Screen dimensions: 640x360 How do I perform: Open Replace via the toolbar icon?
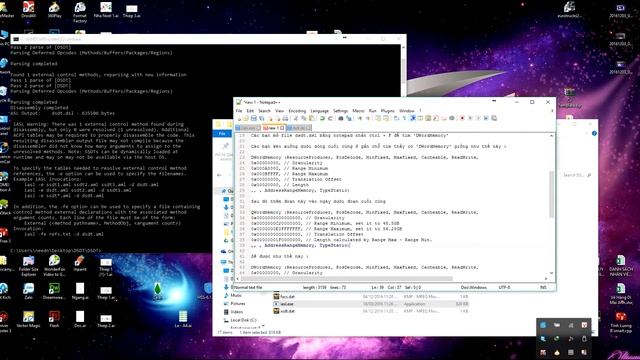pyautogui.click(x=349, y=118)
